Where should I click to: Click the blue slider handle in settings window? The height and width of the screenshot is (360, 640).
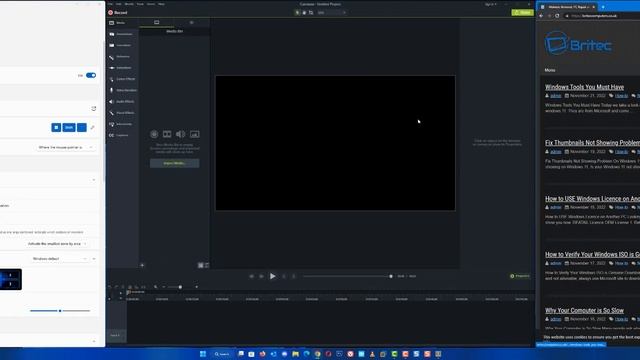(x=60, y=311)
